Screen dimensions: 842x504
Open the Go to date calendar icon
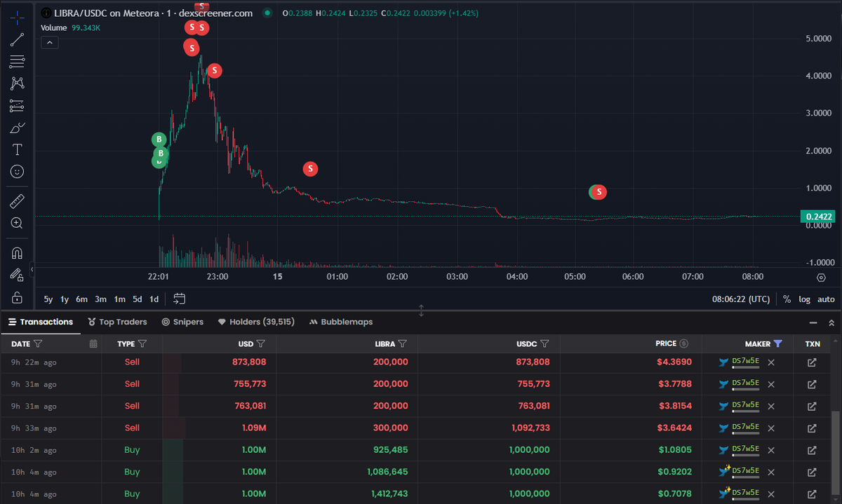(x=179, y=298)
